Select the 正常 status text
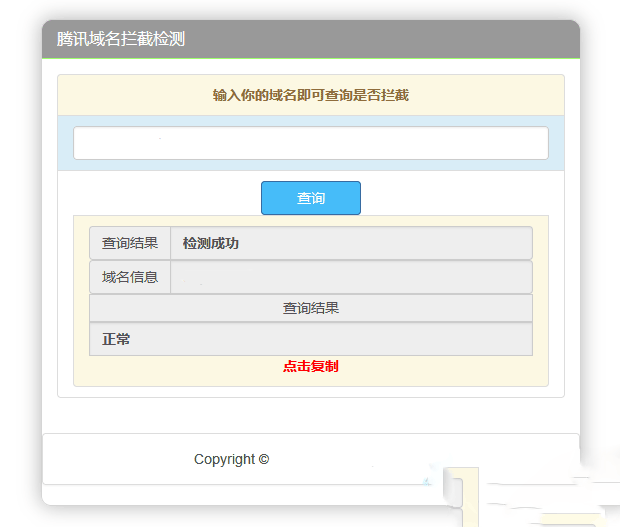The height and width of the screenshot is (527, 620). 116,339
